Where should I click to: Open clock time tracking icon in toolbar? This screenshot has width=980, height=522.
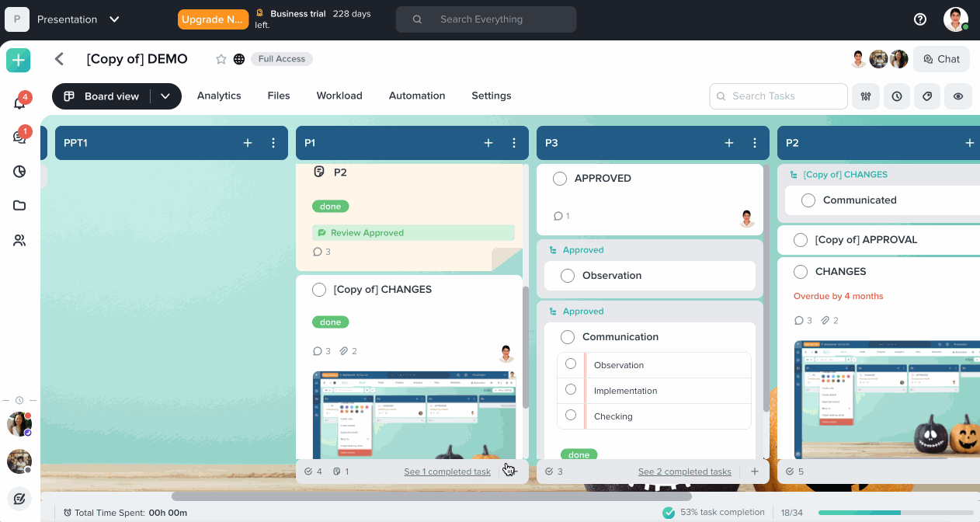(x=897, y=96)
